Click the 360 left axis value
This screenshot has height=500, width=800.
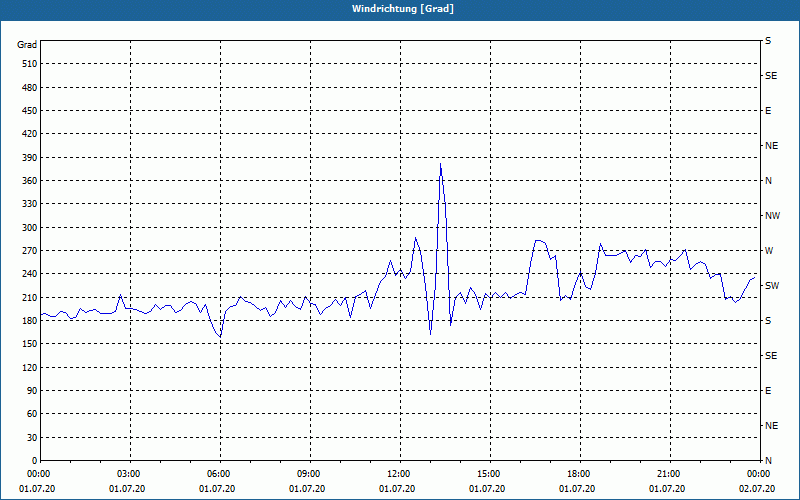point(30,181)
